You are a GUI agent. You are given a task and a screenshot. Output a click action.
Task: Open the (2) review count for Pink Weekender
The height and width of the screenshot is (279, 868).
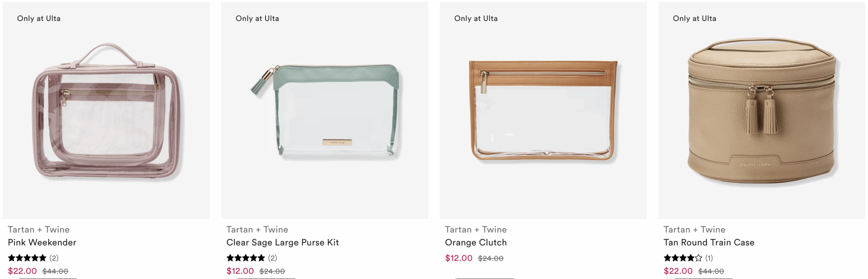54,258
